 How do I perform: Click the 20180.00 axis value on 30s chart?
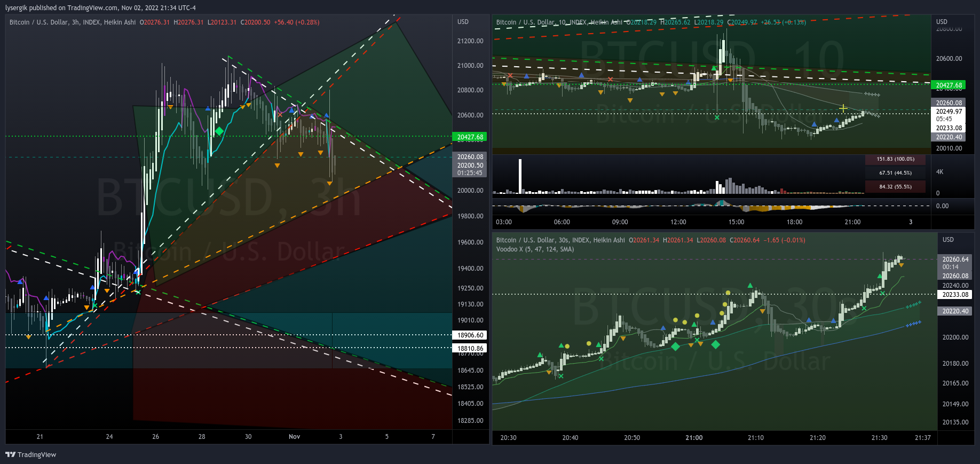(955, 363)
